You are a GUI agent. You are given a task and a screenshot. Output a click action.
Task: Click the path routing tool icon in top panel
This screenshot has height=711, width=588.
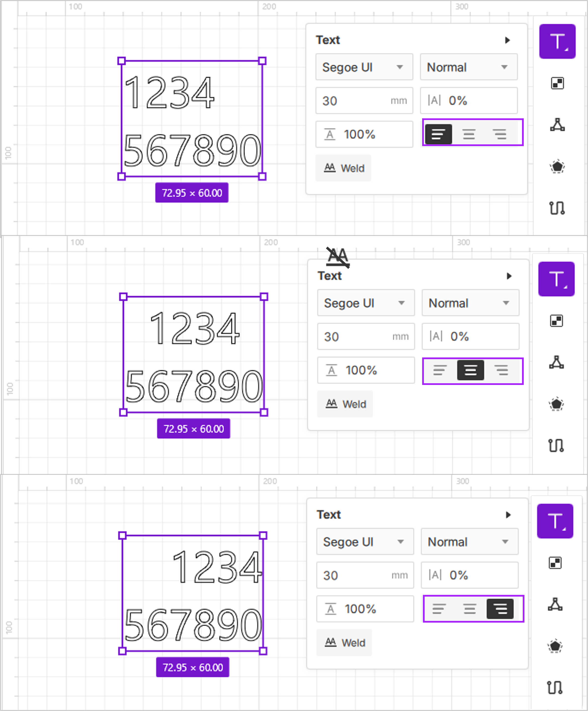coord(557,208)
